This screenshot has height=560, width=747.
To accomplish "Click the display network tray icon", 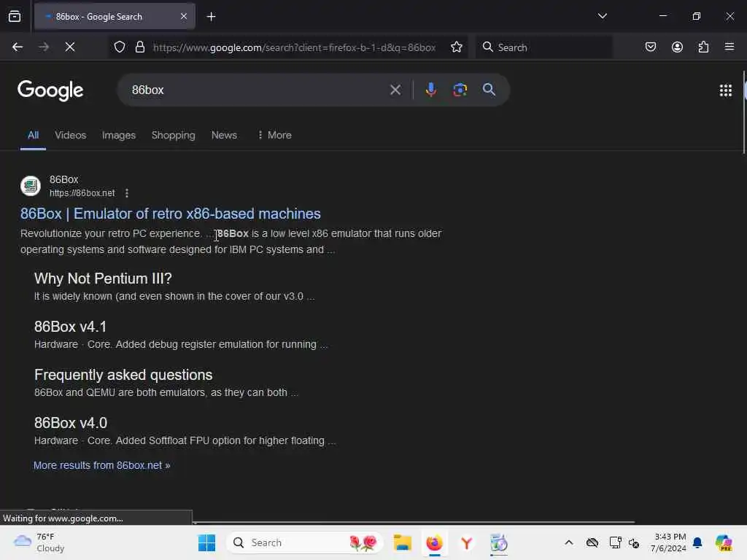I will pyautogui.click(x=615, y=542).
